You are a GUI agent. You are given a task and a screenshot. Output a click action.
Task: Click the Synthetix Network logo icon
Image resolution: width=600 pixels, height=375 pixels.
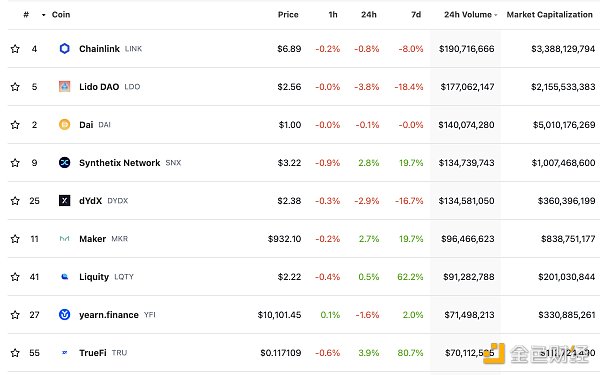pos(64,163)
